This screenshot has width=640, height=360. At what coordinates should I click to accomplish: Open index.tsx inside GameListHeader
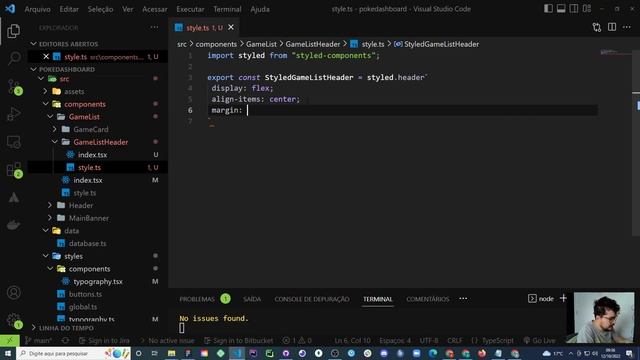pyautogui.click(x=92, y=155)
